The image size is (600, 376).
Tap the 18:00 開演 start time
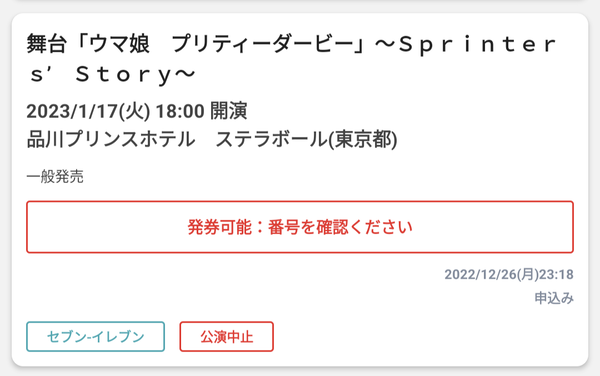point(201,111)
